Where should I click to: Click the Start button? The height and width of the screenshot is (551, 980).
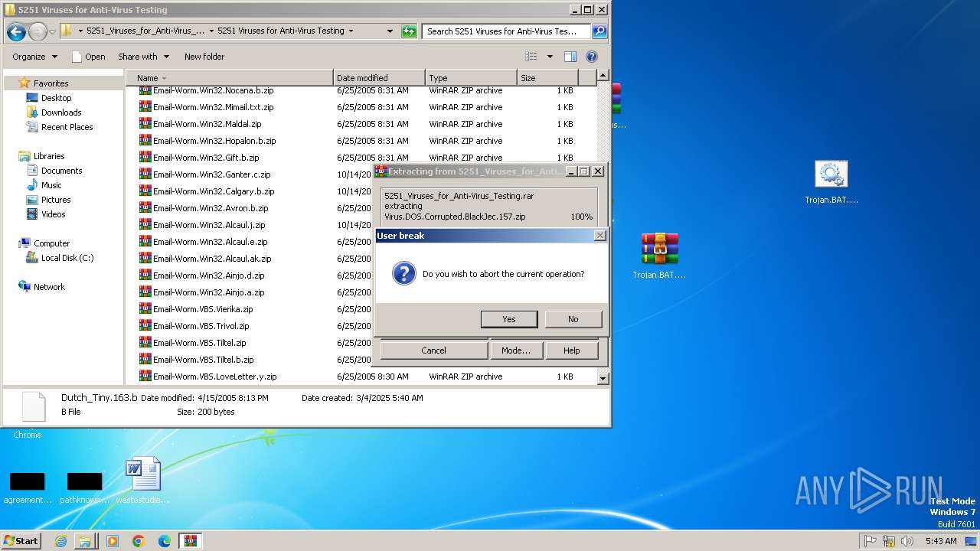[x=21, y=540]
